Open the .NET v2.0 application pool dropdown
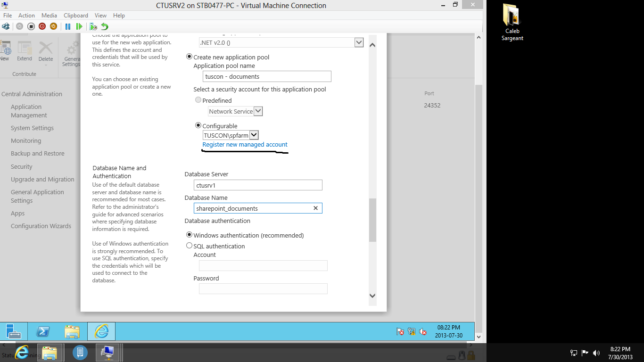Viewport: 644px width, 362px height. point(359,42)
